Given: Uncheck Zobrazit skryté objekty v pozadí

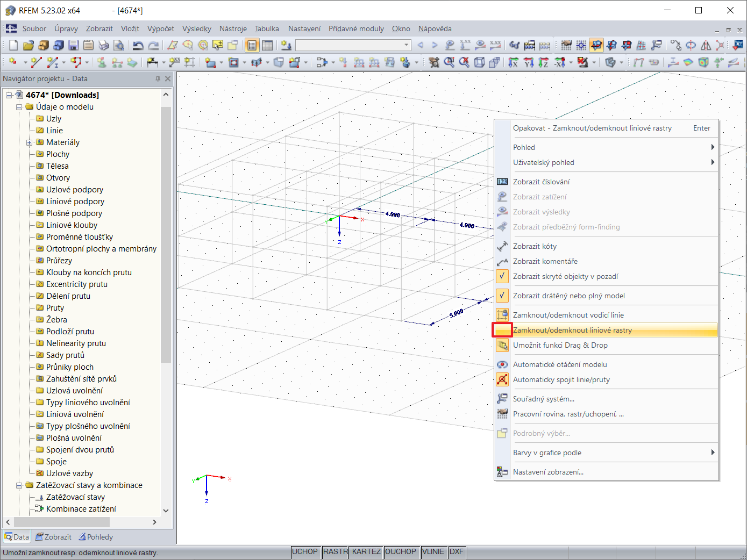Looking at the screenshot, I should (x=565, y=276).
